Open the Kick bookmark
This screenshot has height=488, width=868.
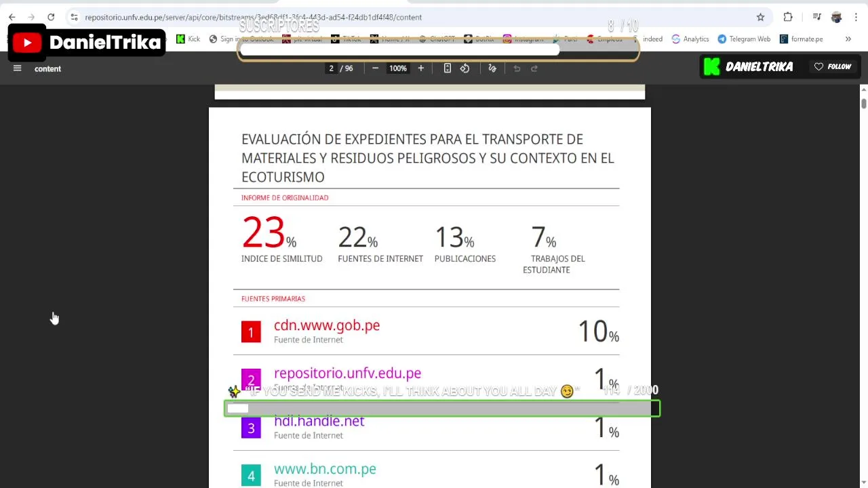tap(188, 39)
